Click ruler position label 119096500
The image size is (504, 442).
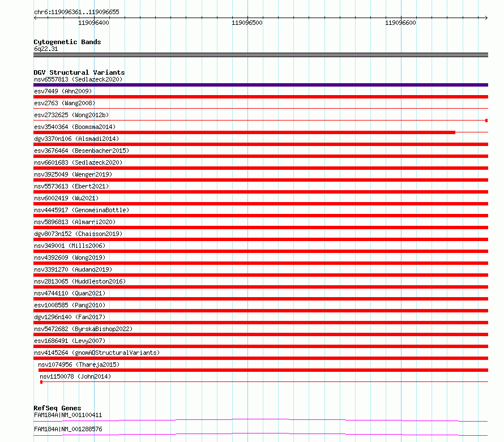tap(247, 23)
